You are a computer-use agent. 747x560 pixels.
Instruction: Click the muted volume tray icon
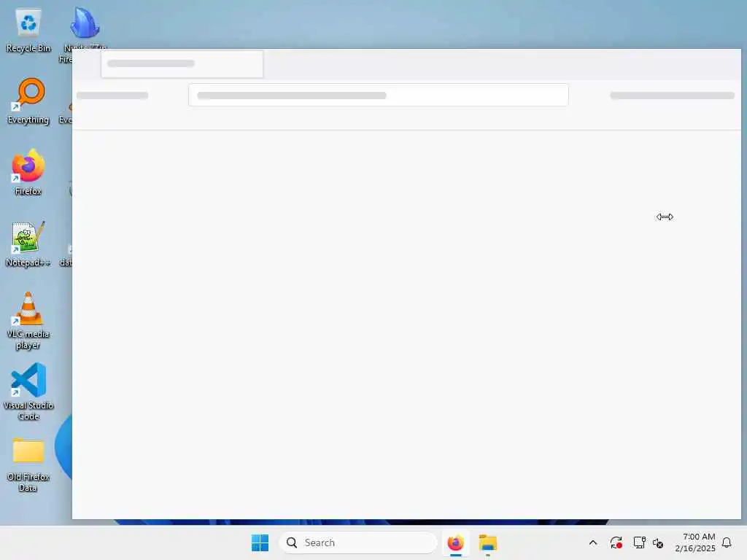click(658, 542)
